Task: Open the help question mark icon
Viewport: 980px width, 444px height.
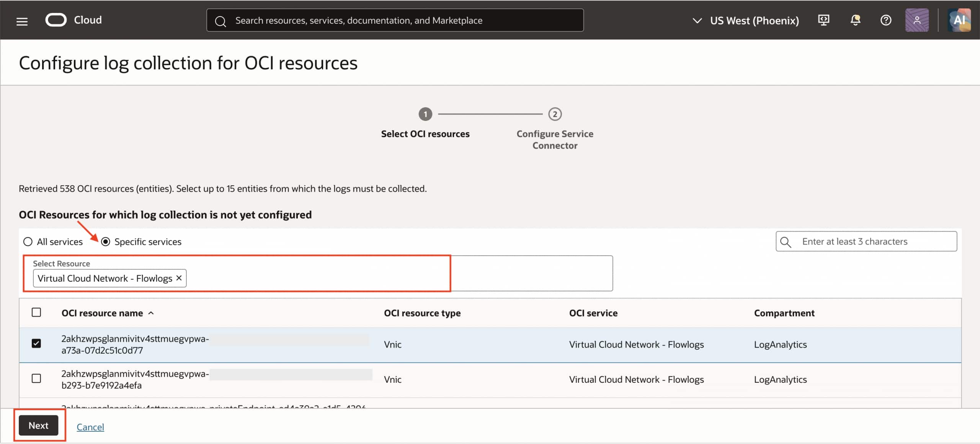Action: 886,20
